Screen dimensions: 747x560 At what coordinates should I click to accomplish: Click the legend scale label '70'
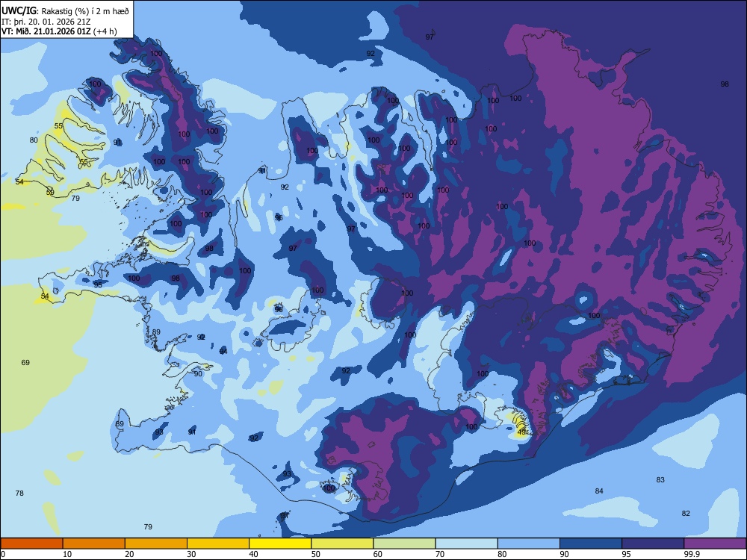[x=440, y=554]
